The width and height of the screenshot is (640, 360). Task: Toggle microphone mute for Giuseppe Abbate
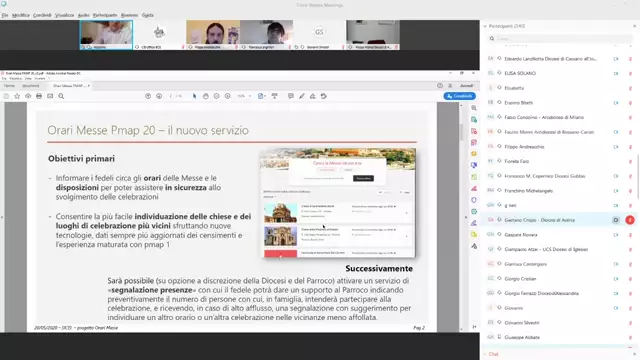(630, 338)
